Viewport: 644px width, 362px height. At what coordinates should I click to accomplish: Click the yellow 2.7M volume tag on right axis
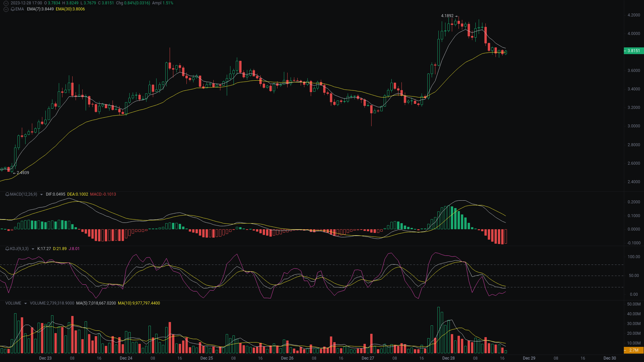[633, 351]
